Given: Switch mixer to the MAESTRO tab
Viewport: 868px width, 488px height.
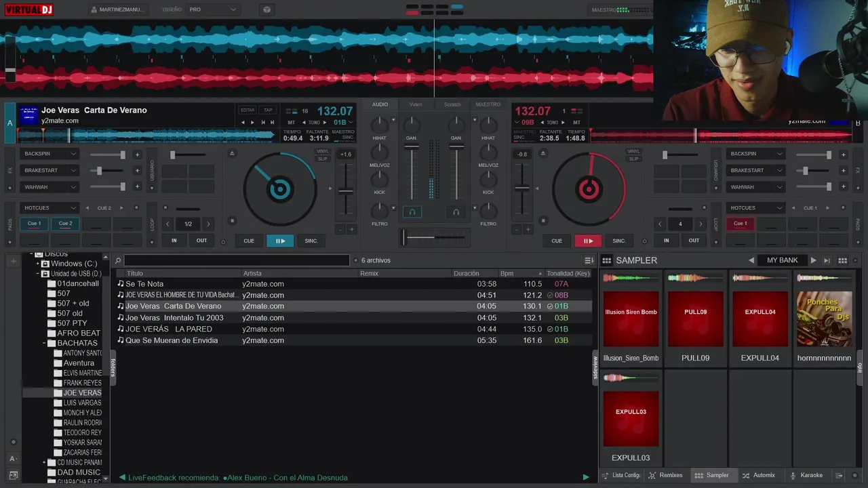Looking at the screenshot, I should (488, 104).
